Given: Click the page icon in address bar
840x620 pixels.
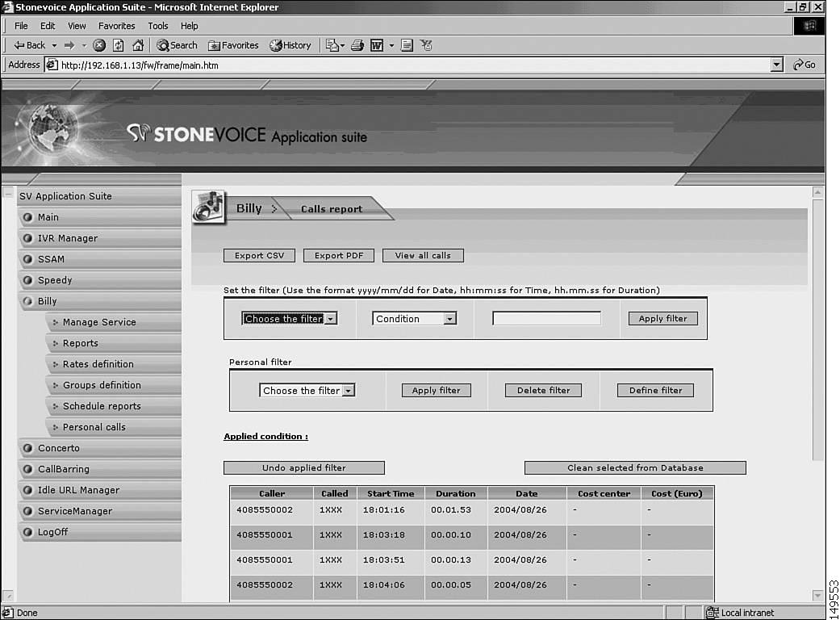Looking at the screenshot, I should tap(52, 65).
